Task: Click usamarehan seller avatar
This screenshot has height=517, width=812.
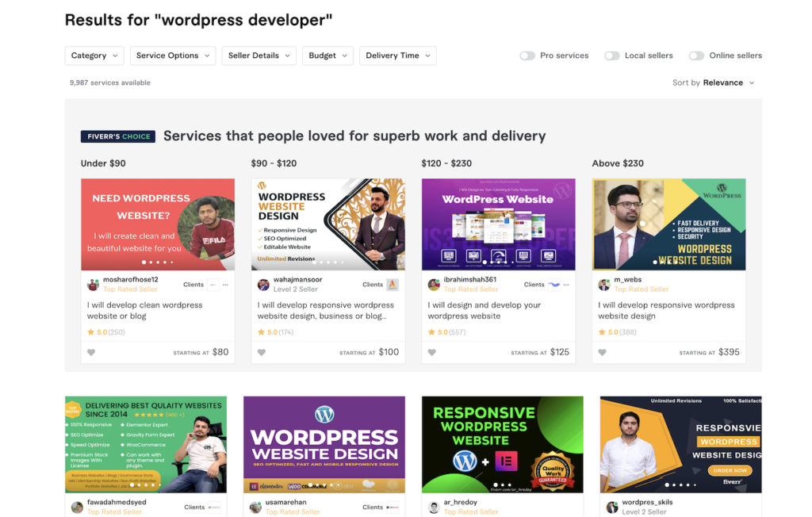Action: tap(255, 507)
